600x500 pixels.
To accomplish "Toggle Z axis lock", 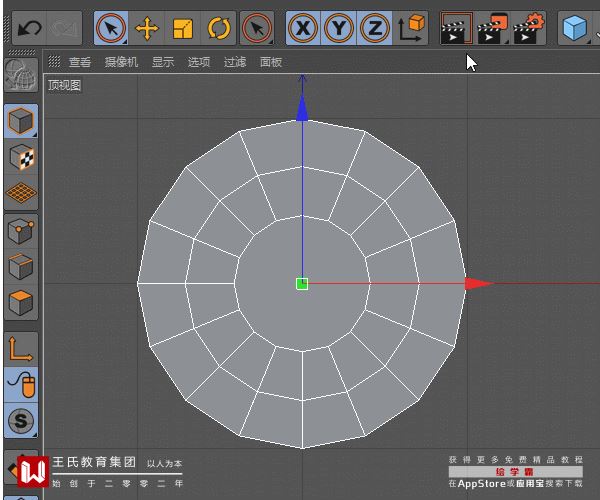I will pyautogui.click(x=375, y=28).
